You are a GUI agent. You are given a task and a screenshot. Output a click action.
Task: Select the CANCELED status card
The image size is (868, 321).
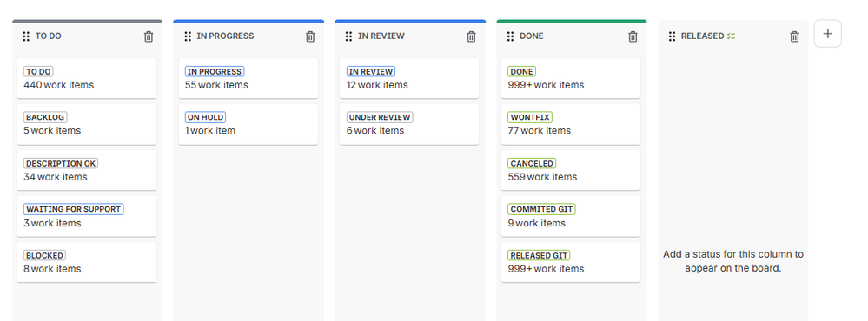coord(571,170)
